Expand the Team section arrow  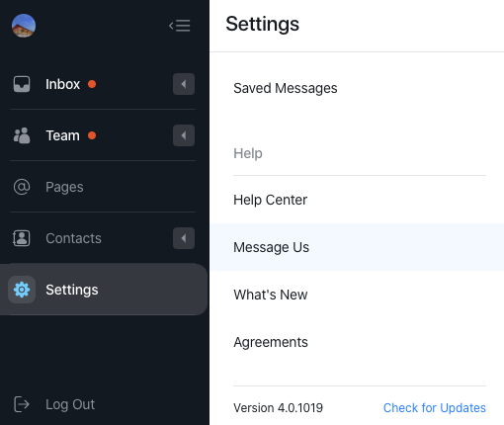[x=184, y=135]
